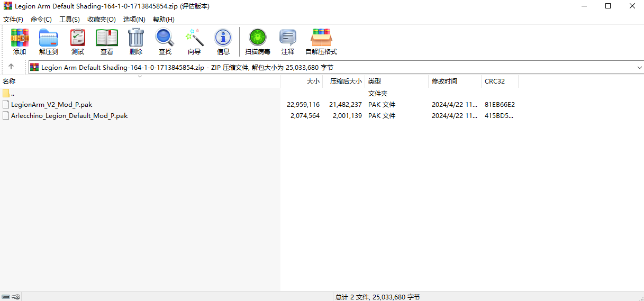Viewport: 644px width, 301px height.
Task: Expand the address bar path dropdown
Action: (x=639, y=67)
